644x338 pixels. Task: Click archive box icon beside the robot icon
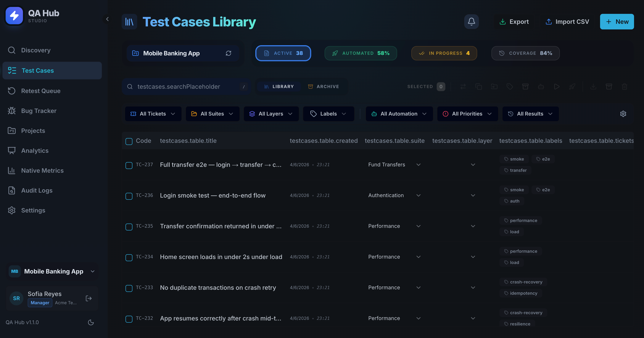525,87
